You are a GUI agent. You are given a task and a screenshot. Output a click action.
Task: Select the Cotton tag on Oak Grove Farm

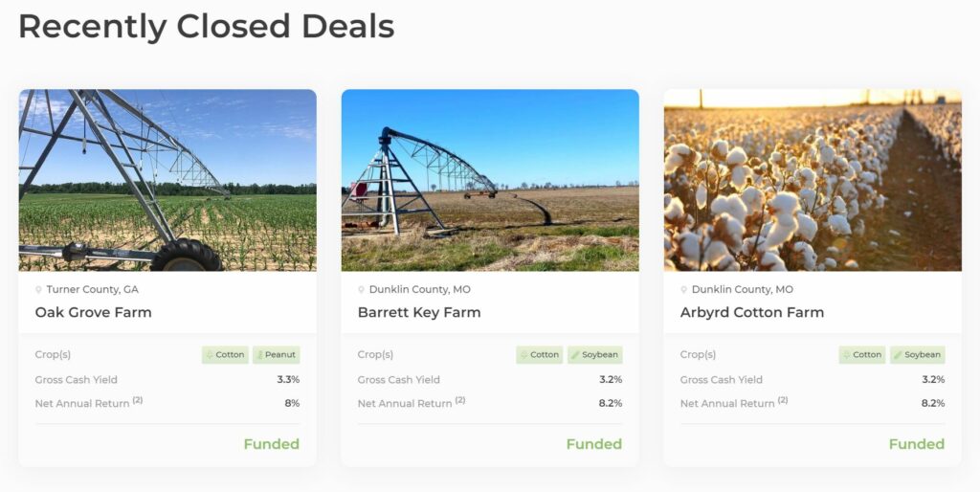(225, 354)
